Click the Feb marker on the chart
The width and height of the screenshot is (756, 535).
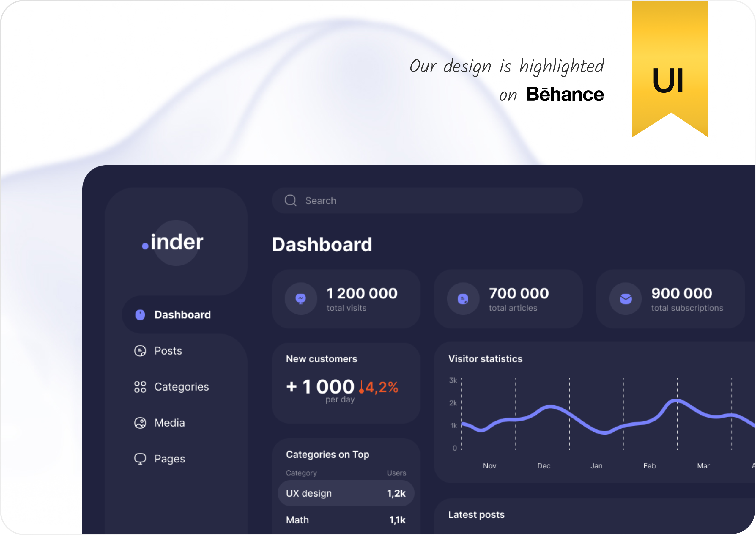click(x=649, y=466)
